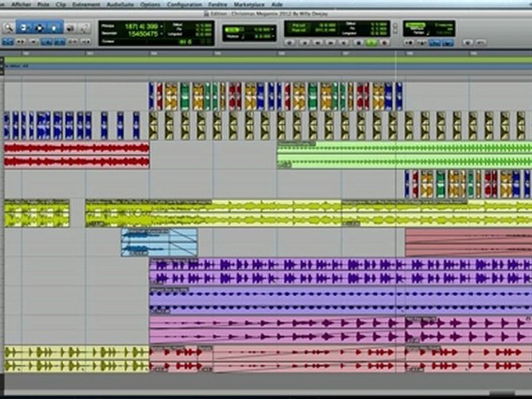Click the Go to End button
The height and width of the screenshot is (399, 532).
coord(344,43)
